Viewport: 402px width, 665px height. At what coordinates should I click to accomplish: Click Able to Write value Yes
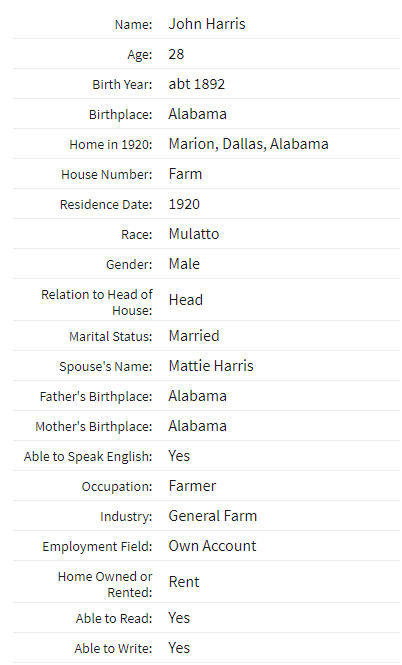click(x=179, y=648)
